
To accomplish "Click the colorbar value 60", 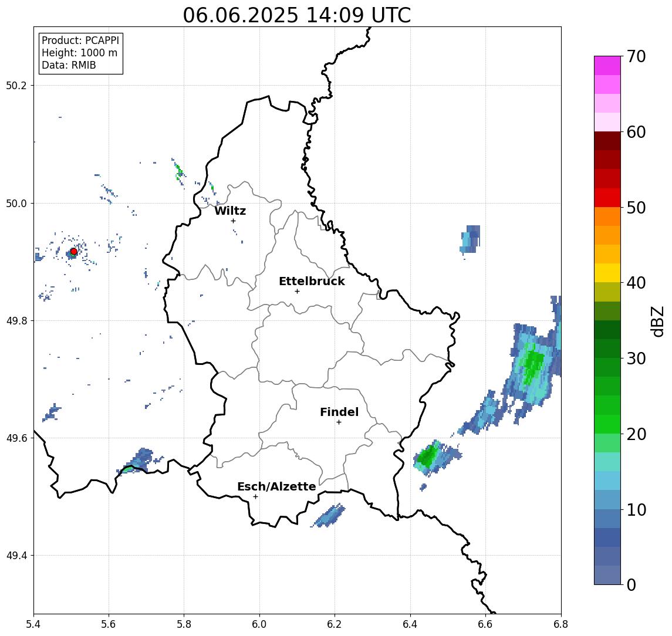I will point(636,132).
